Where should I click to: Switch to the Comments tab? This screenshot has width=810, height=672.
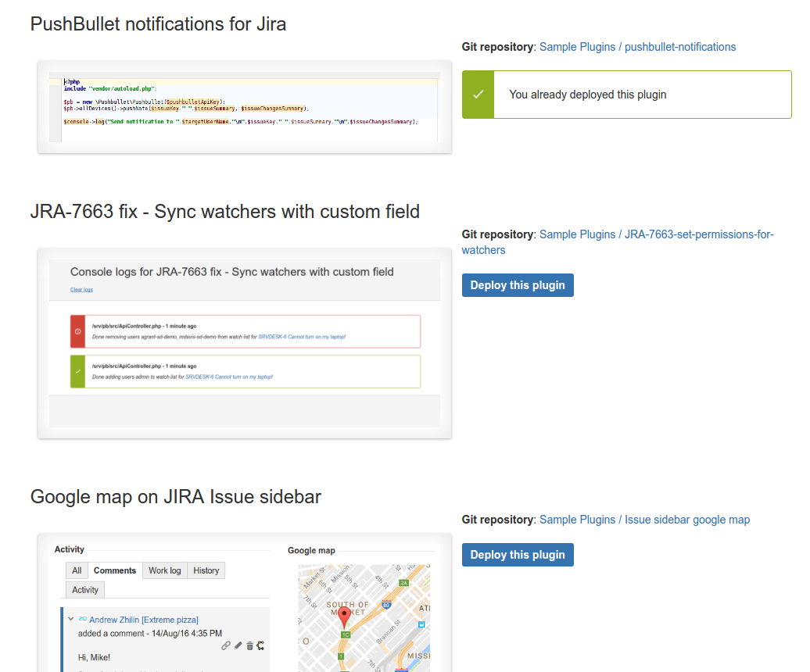115,570
